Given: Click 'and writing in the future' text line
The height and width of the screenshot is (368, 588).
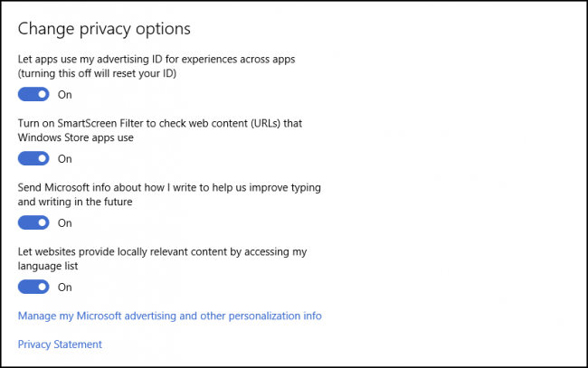Looking at the screenshot, I should coord(75,202).
